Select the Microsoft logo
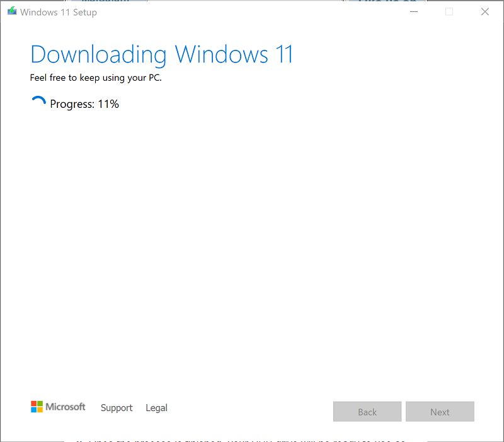This screenshot has width=504, height=442. click(58, 407)
